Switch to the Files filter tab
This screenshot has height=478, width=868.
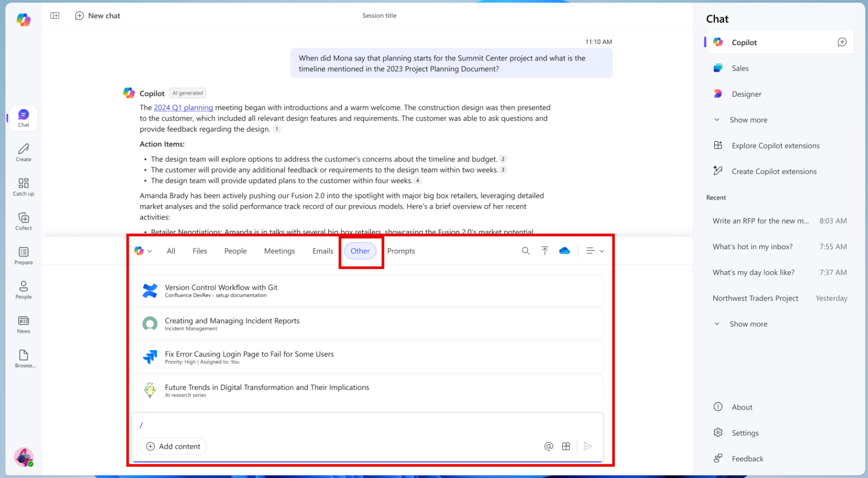(199, 250)
